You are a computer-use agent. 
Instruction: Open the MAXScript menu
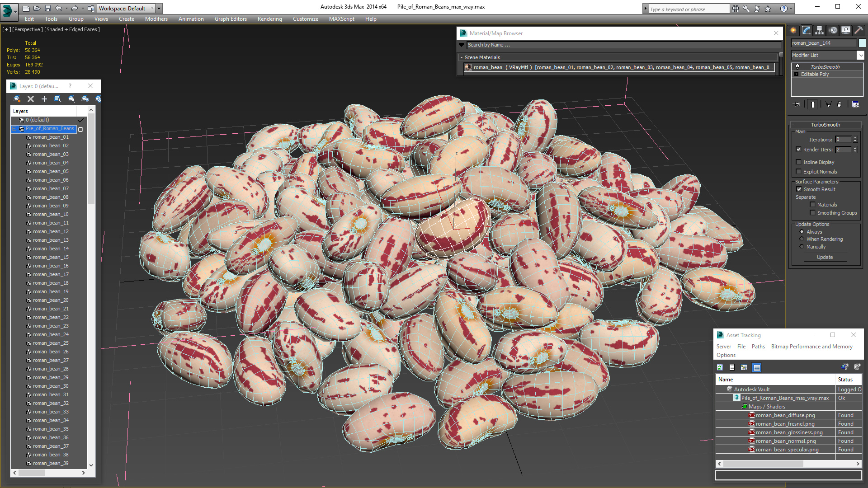pyautogui.click(x=342, y=19)
